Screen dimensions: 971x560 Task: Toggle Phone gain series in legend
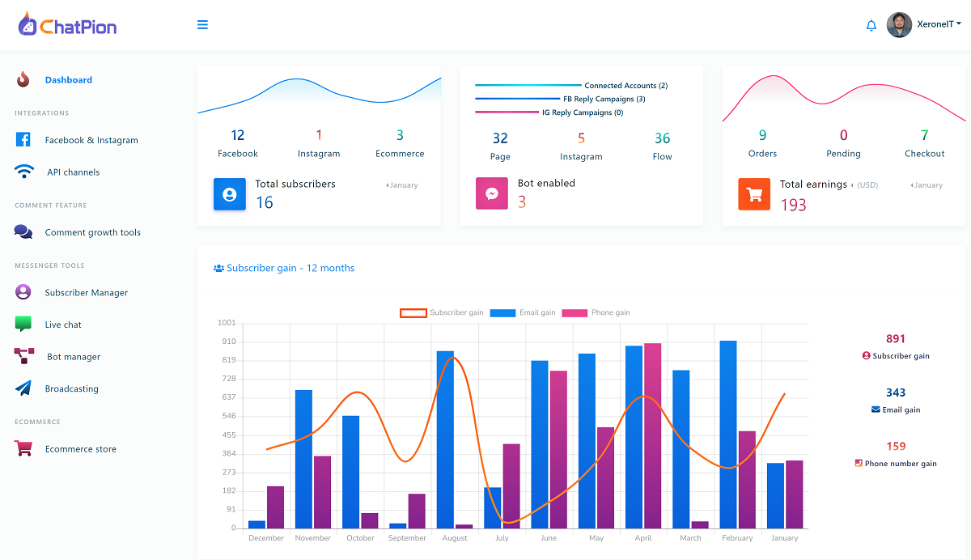pyautogui.click(x=596, y=312)
